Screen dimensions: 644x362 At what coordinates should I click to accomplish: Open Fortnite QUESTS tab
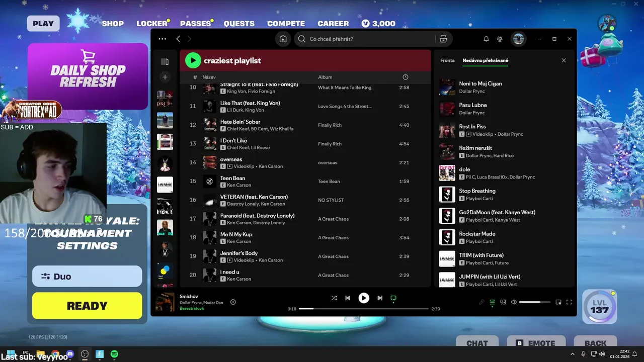pyautogui.click(x=239, y=23)
